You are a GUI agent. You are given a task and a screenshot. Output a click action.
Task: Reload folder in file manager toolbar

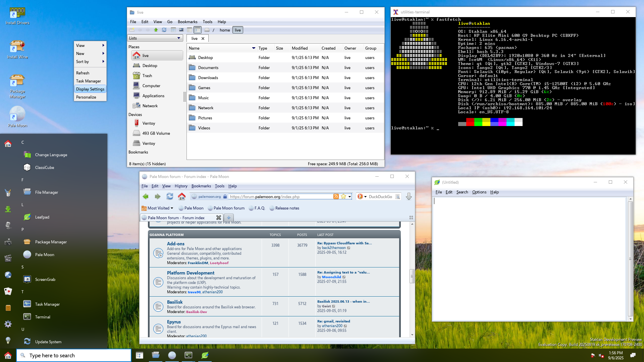click(x=164, y=30)
